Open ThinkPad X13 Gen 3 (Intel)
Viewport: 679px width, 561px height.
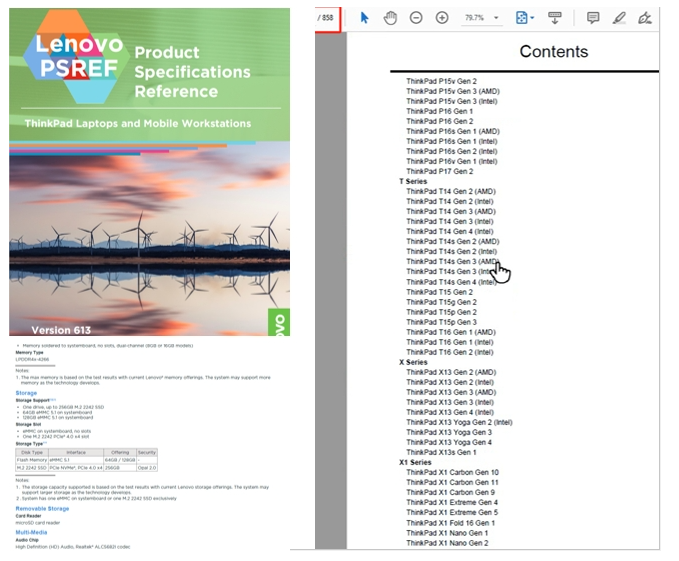click(450, 402)
